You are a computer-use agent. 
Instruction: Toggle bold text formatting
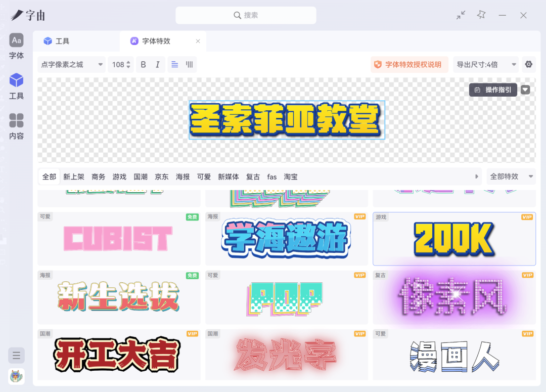coord(143,64)
